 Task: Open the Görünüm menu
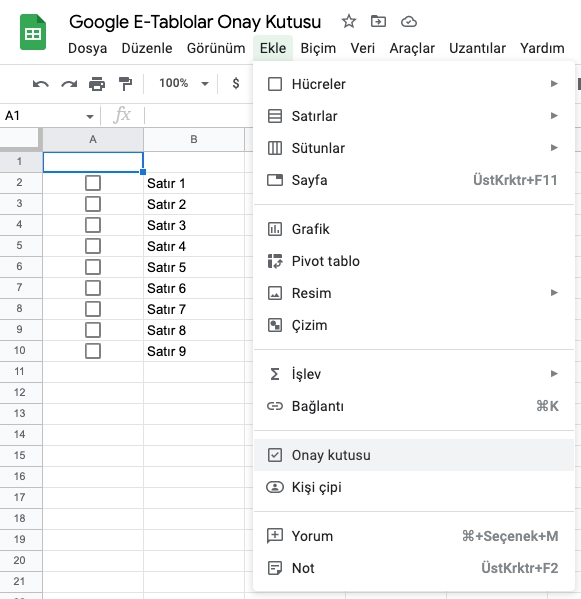point(216,49)
